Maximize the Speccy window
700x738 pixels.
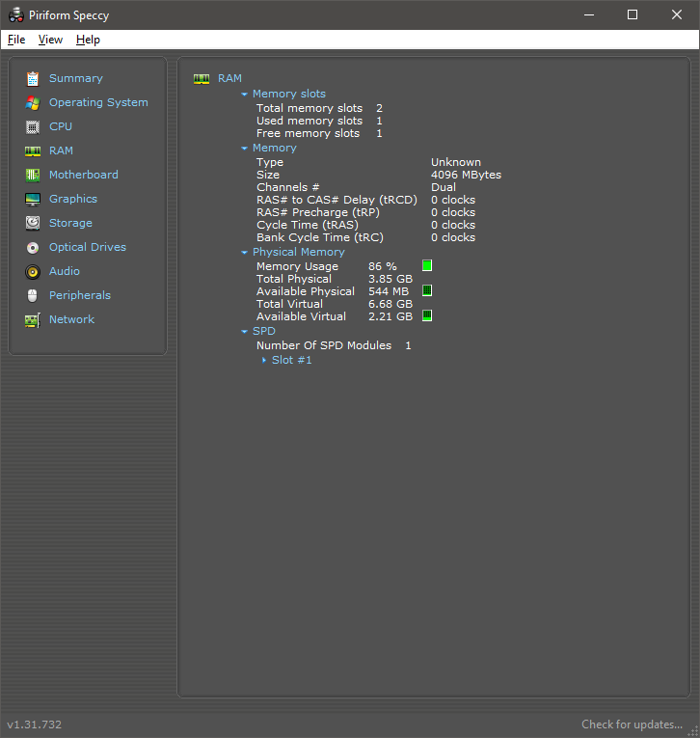tap(633, 15)
